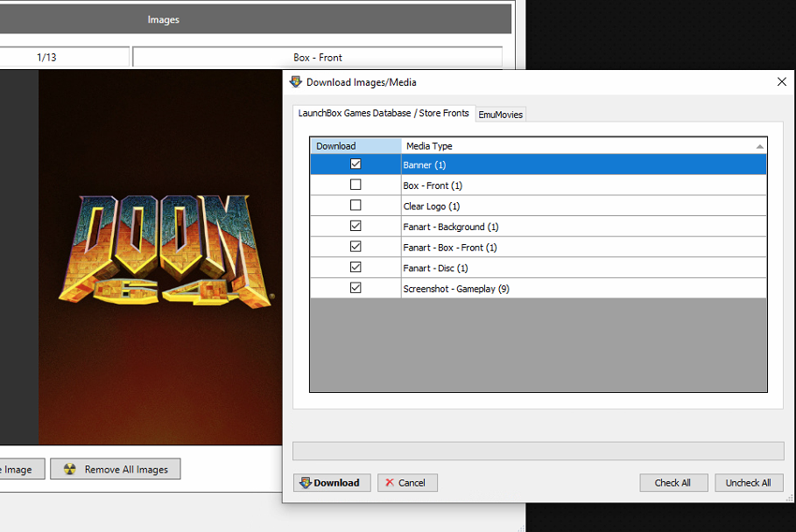Sort by the Download column header
This screenshot has width=796, height=532.
tap(356, 146)
